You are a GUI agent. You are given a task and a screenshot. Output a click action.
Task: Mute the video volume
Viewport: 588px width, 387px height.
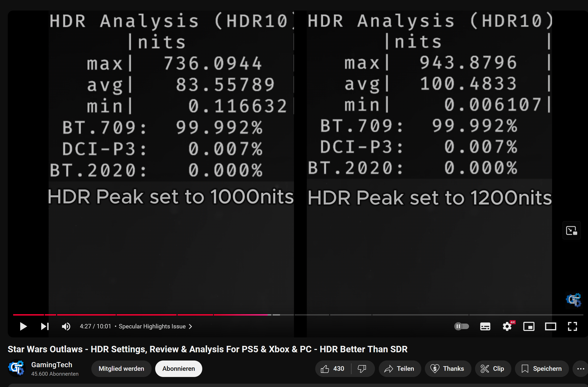point(66,326)
